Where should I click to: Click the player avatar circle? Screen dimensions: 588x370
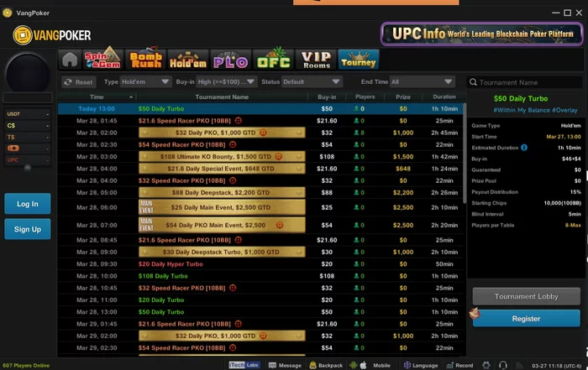[28, 73]
